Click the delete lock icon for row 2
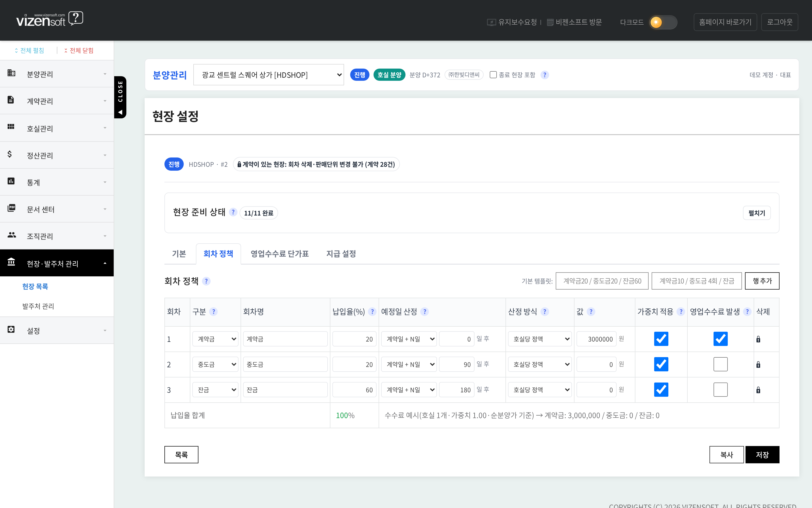Image resolution: width=812 pixels, height=508 pixels. coord(758,364)
